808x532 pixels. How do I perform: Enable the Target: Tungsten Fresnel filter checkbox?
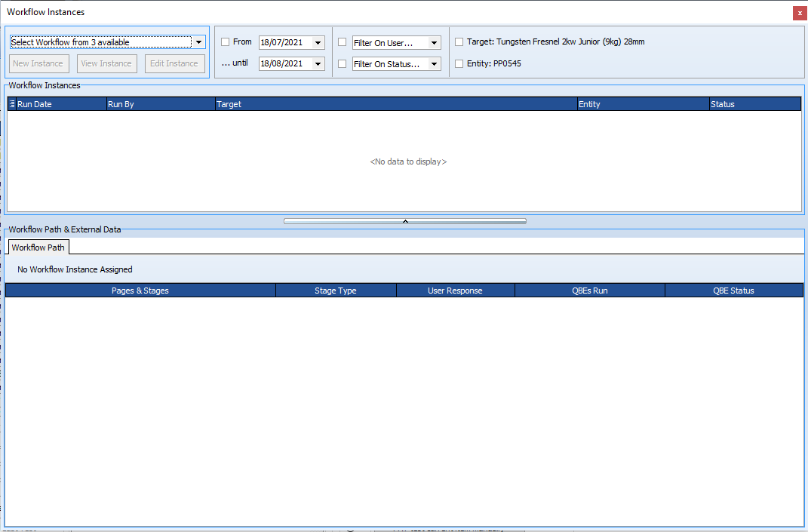click(459, 42)
